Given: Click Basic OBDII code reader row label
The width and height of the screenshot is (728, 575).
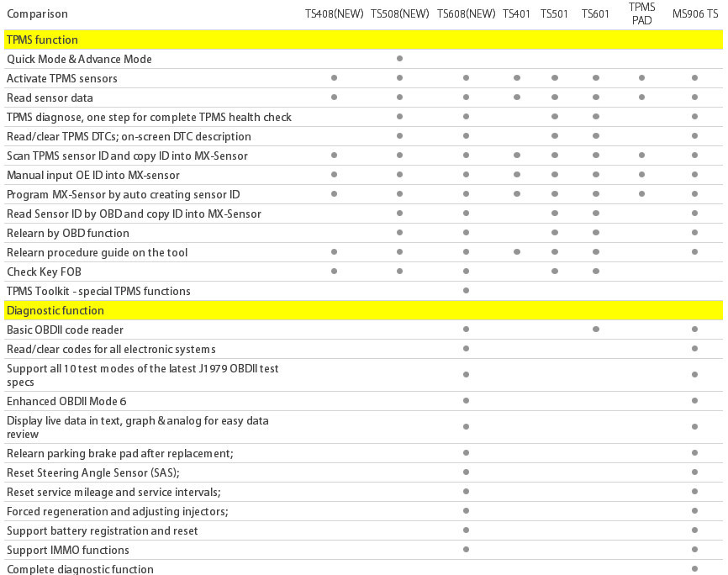Looking at the screenshot, I should point(65,330).
